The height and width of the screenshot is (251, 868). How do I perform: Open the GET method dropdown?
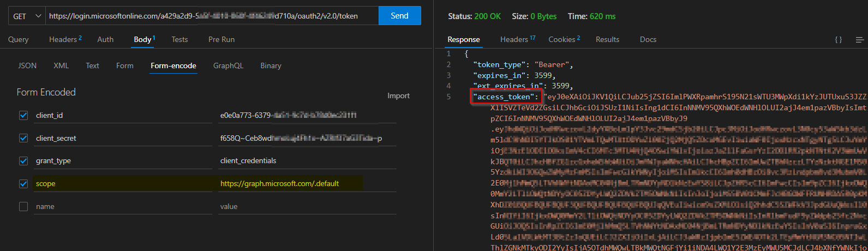click(x=27, y=16)
